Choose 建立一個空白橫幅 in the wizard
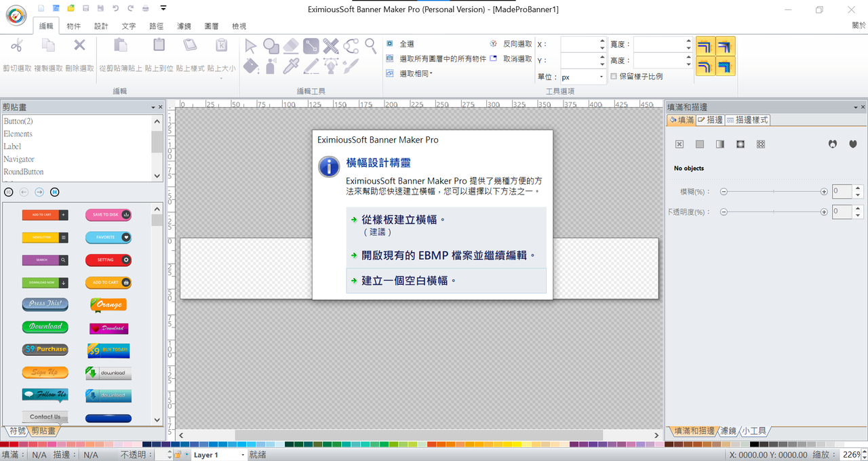The image size is (868, 461). (x=446, y=280)
